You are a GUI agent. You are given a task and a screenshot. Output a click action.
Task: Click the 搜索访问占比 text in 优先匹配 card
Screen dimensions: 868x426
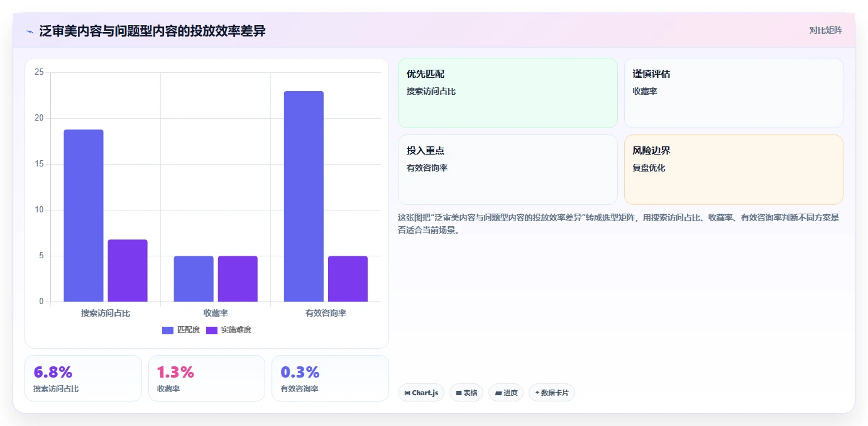(x=431, y=91)
